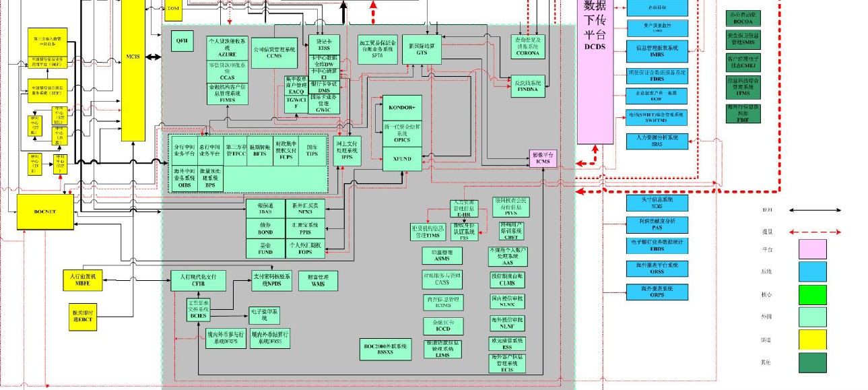The image size is (868, 390).
Task: Select the blue EBDS e-banking statistics box
Action: click(x=657, y=245)
